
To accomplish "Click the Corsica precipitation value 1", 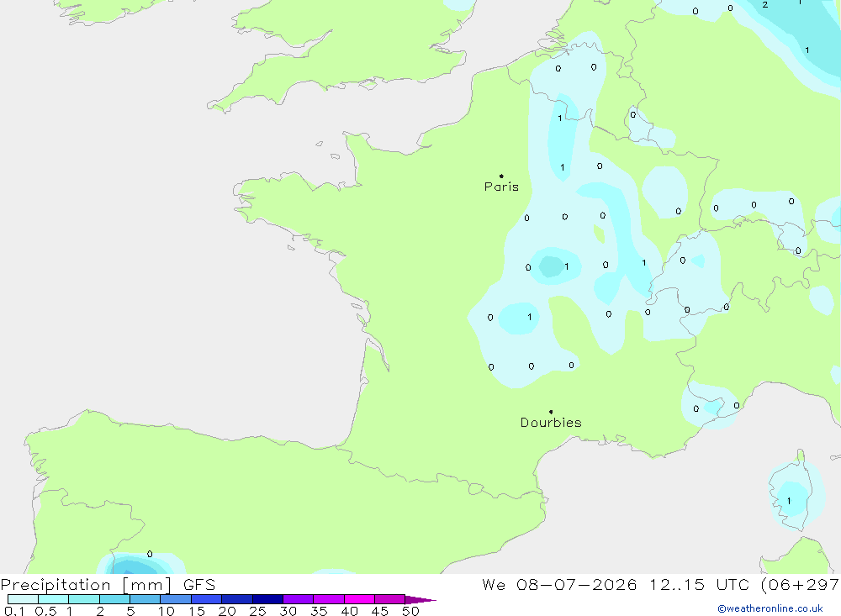I will point(789,501).
